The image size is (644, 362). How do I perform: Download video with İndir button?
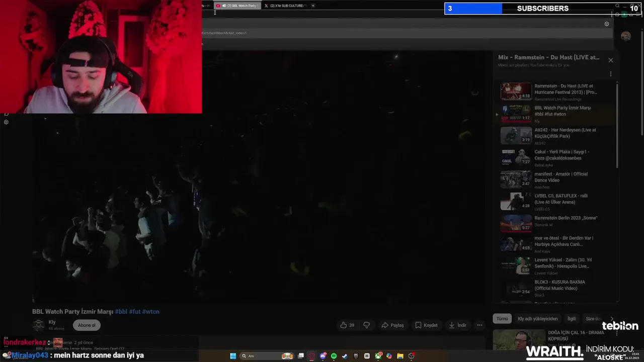(x=457, y=325)
